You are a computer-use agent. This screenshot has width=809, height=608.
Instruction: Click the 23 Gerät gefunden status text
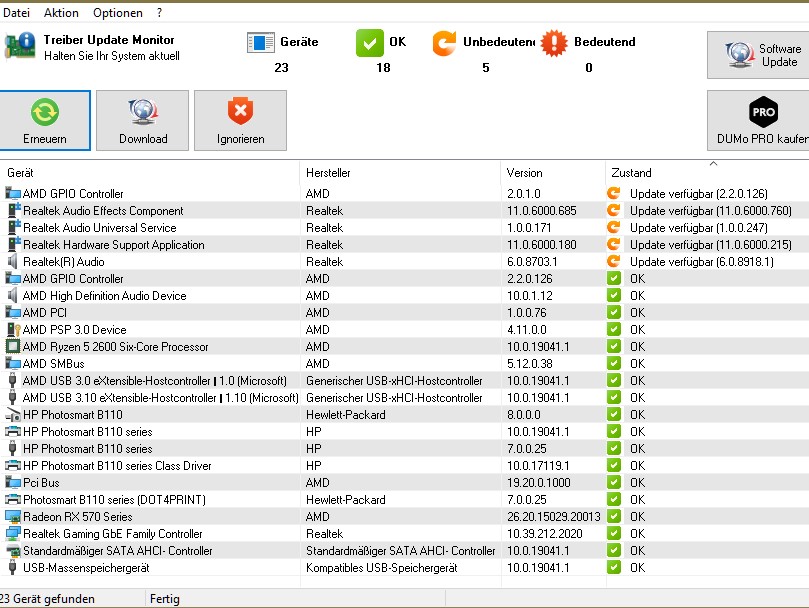[47, 599]
